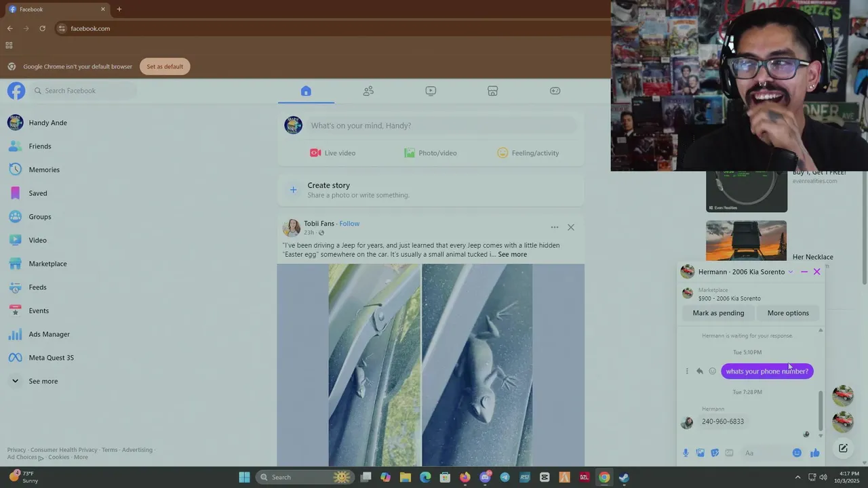The width and height of the screenshot is (868, 488).
Task: Click the chat message input field
Action: [x=765, y=453]
